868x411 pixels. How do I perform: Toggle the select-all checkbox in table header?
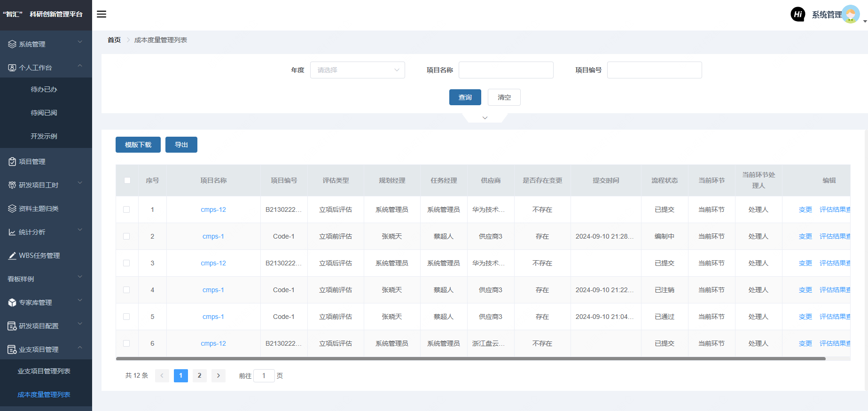click(127, 180)
